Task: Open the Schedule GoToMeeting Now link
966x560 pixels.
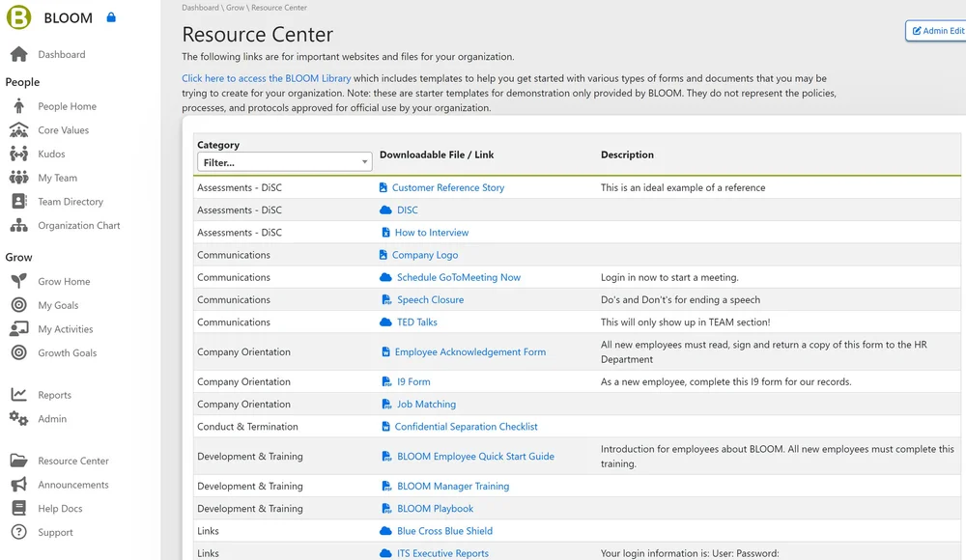Action: [458, 277]
